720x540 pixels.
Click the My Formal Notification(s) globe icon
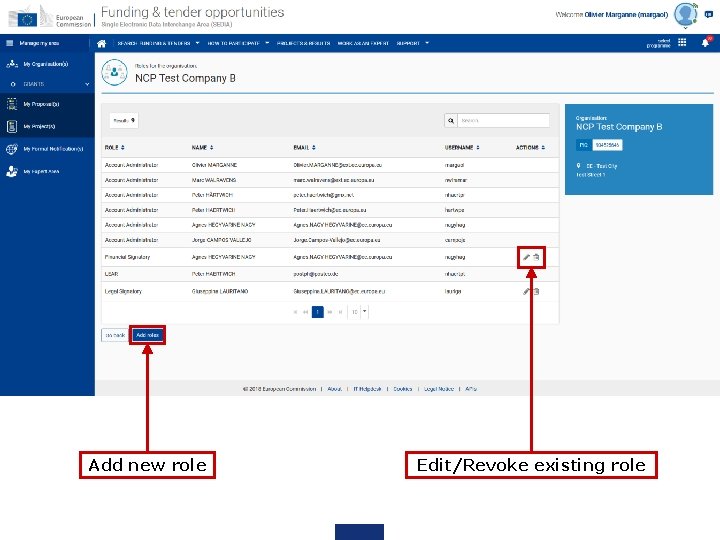(x=12, y=149)
